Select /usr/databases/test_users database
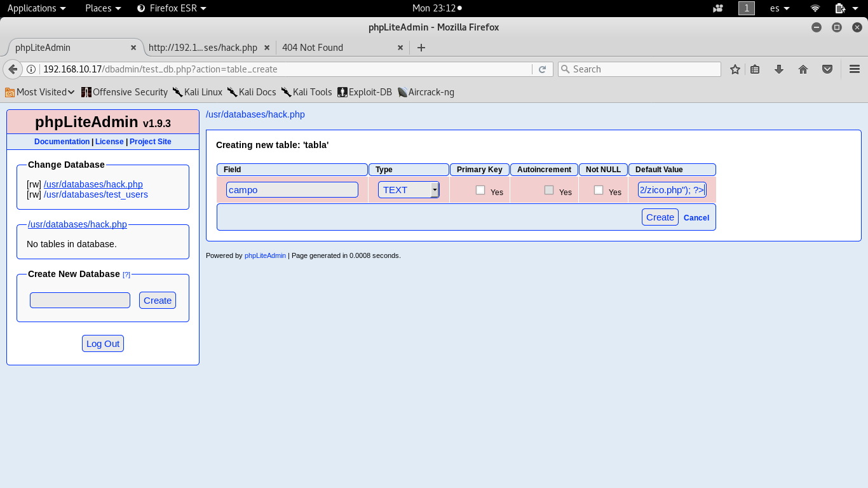 pos(96,194)
